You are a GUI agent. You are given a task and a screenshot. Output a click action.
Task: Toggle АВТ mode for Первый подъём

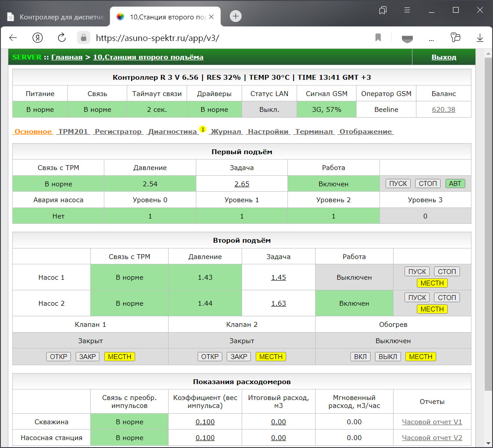coord(455,183)
